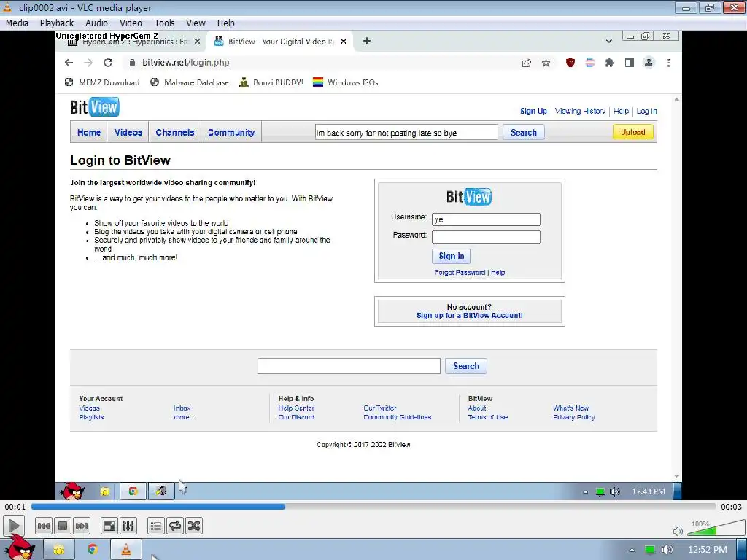
Task: Close the HyperCam 2 tab
Action: click(x=197, y=42)
